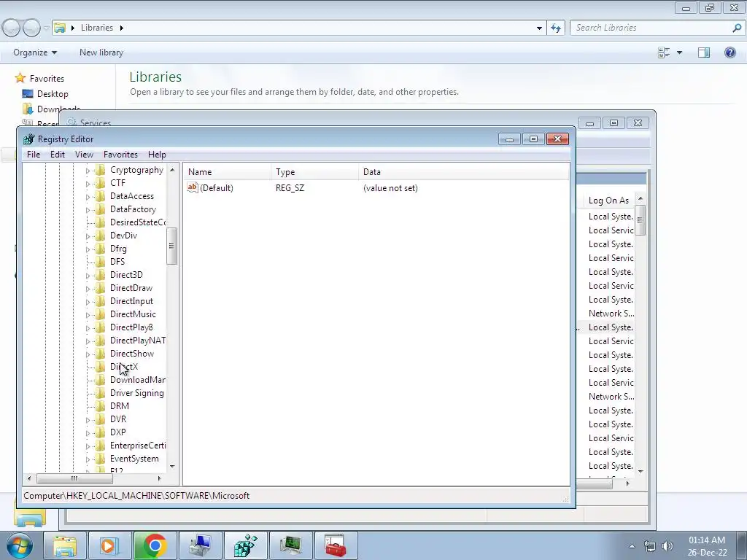Select the EnterpriseCertificates key folder icon
Image resolution: width=747 pixels, height=560 pixels.
pos(100,446)
